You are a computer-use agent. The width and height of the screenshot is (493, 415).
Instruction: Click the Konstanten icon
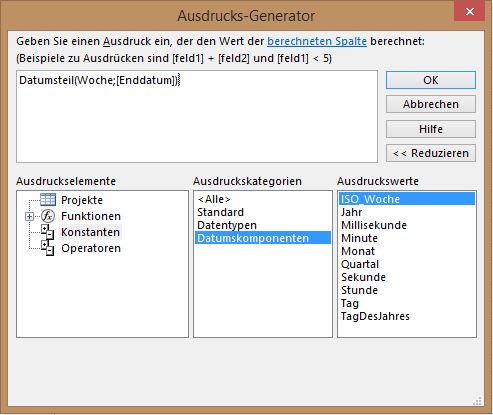pos(48,232)
